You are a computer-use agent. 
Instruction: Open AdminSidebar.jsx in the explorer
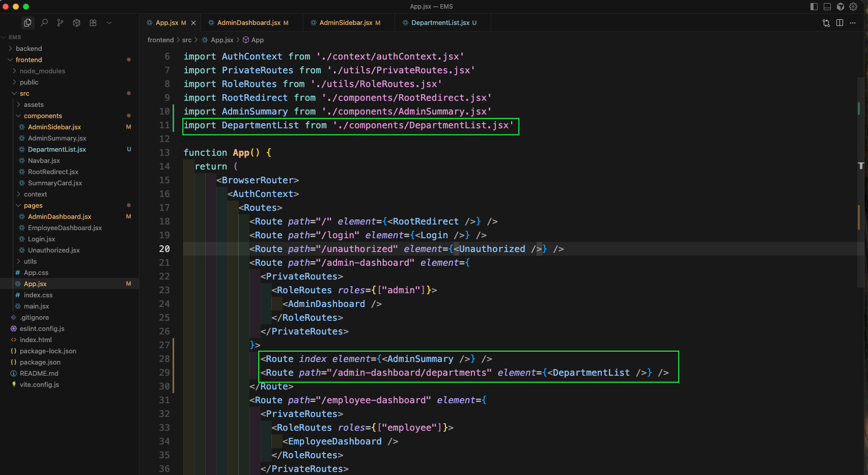click(69, 127)
